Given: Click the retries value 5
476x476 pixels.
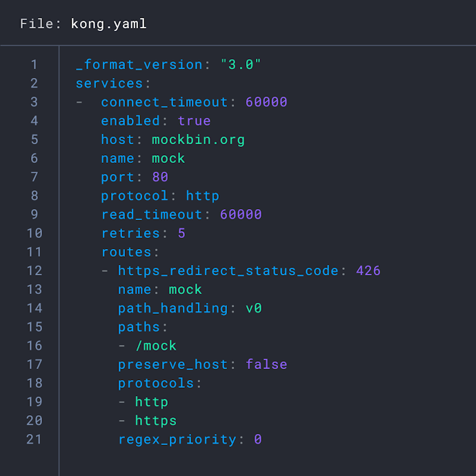Looking at the screenshot, I should click(181, 232).
